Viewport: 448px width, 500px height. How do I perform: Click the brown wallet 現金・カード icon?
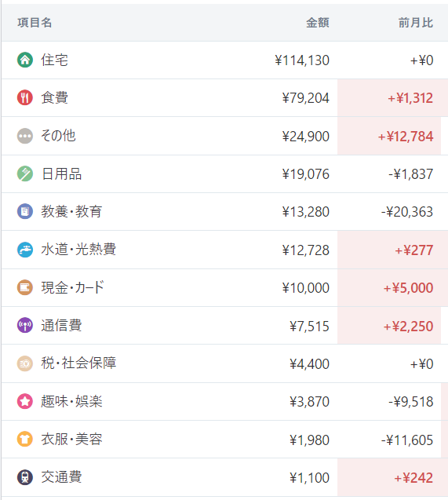25,287
